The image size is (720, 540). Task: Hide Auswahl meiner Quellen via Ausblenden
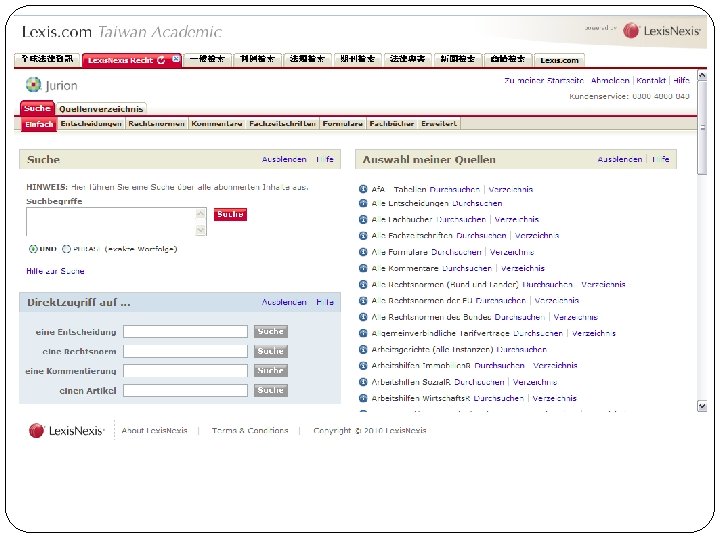pos(620,159)
